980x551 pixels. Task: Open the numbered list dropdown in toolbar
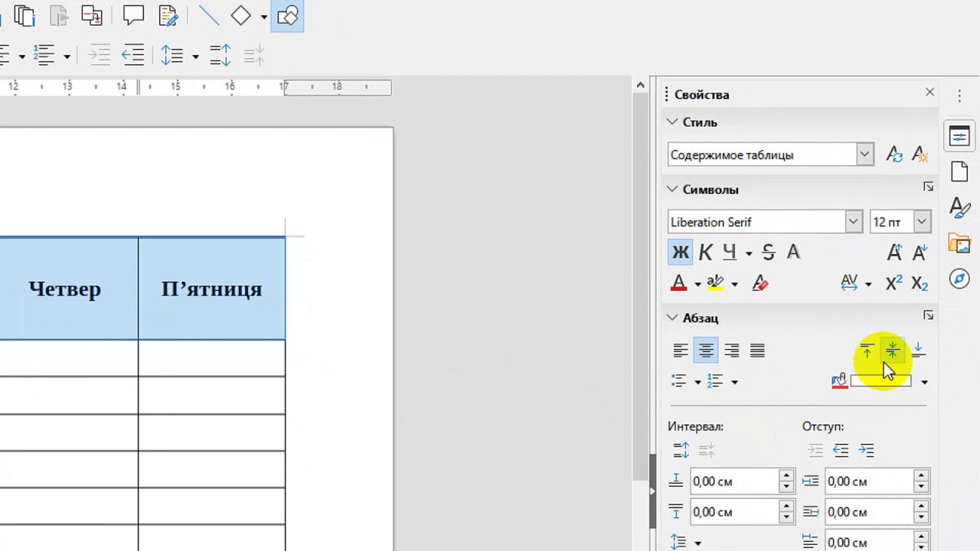click(67, 56)
